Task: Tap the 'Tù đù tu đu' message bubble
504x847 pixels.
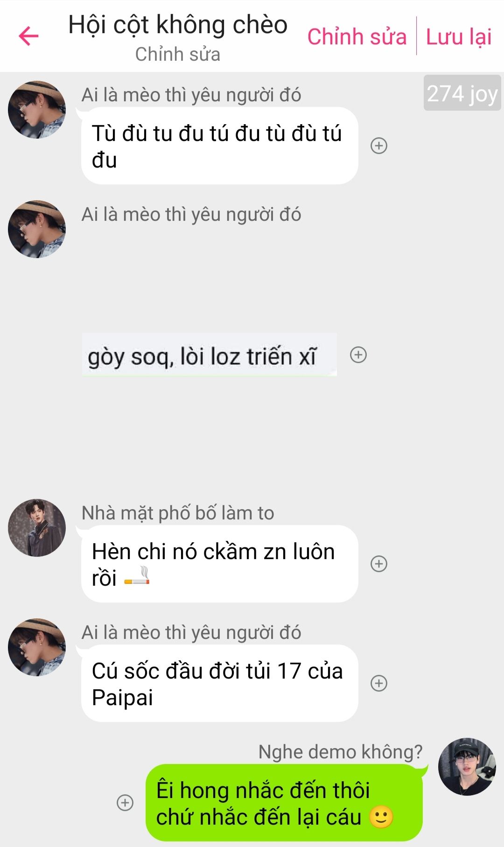Action: point(219,146)
